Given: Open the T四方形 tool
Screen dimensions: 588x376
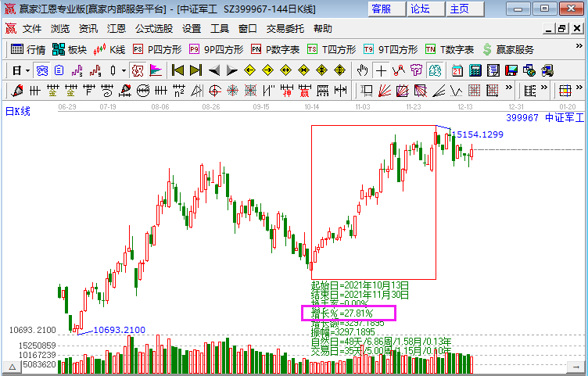Looking at the screenshot, I should pos(332,49).
